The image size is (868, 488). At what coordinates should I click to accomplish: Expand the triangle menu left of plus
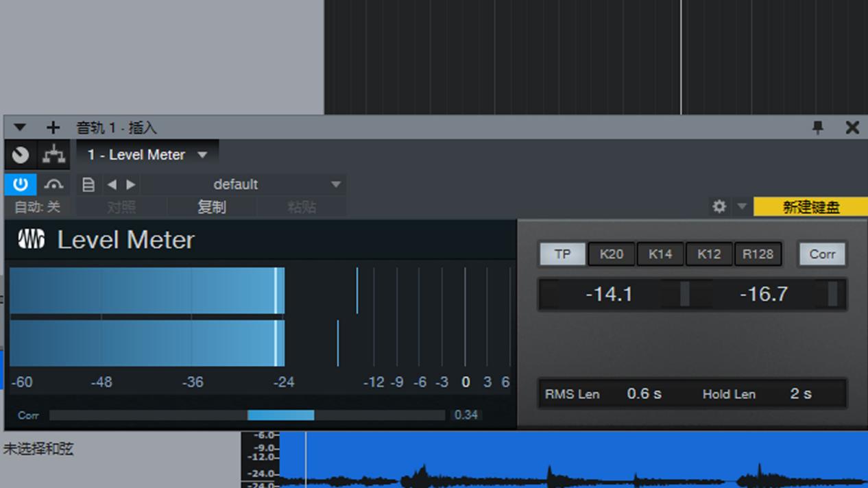coord(20,127)
